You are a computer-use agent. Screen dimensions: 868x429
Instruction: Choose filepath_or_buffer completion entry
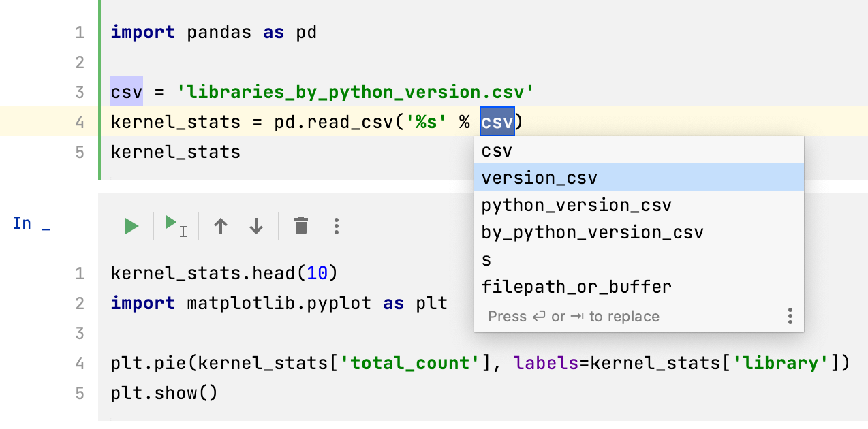tap(576, 287)
